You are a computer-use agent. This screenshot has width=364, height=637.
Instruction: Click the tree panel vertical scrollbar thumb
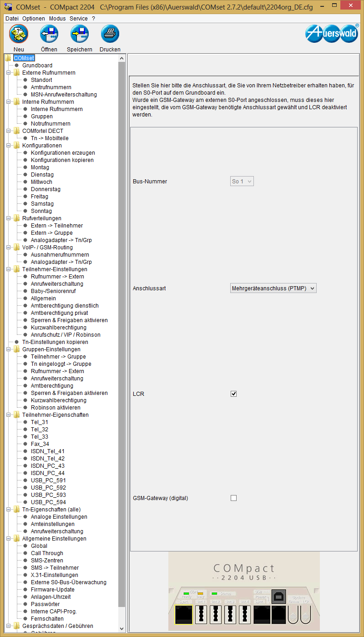(x=121, y=334)
